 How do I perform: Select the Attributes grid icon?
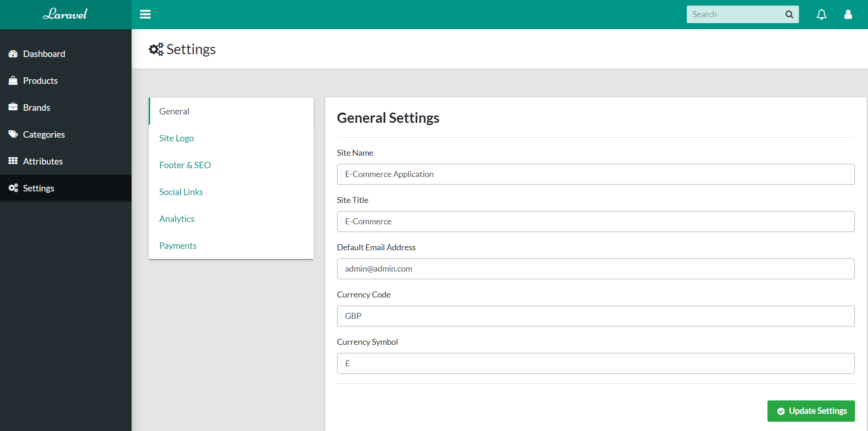[13, 161]
